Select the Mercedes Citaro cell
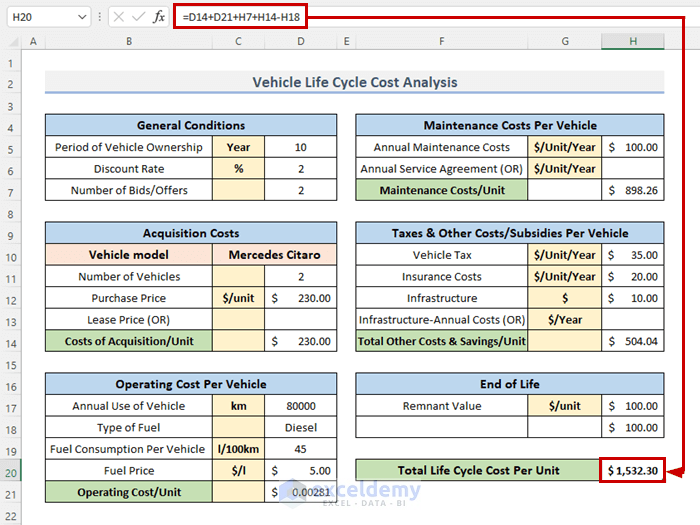Image resolution: width=700 pixels, height=525 pixels. [274, 255]
